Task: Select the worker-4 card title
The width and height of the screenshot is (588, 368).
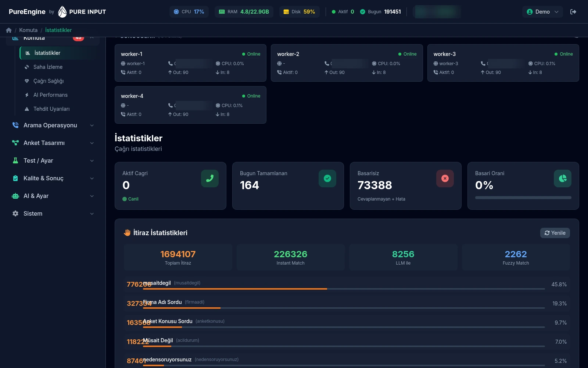Action: click(132, 96)
